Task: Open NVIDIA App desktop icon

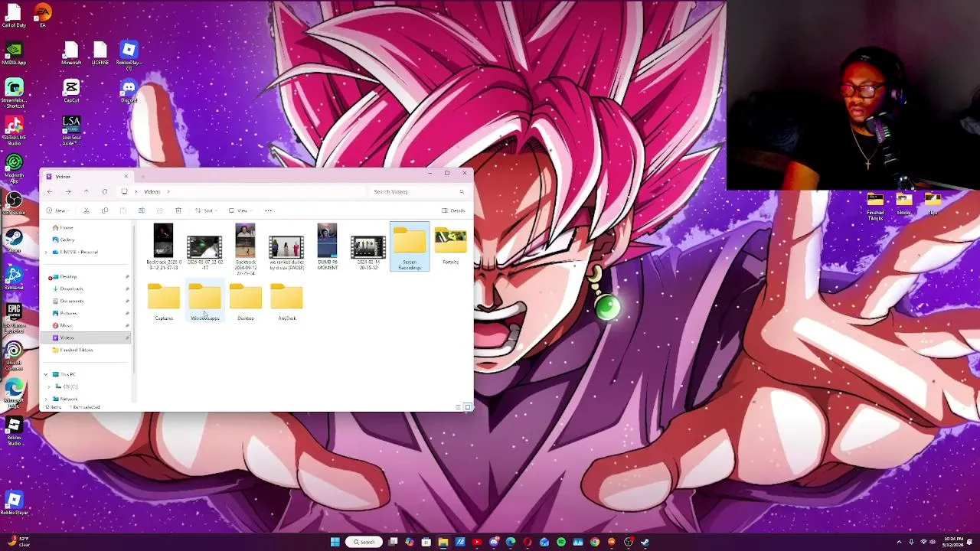Action: pos(14,54)
